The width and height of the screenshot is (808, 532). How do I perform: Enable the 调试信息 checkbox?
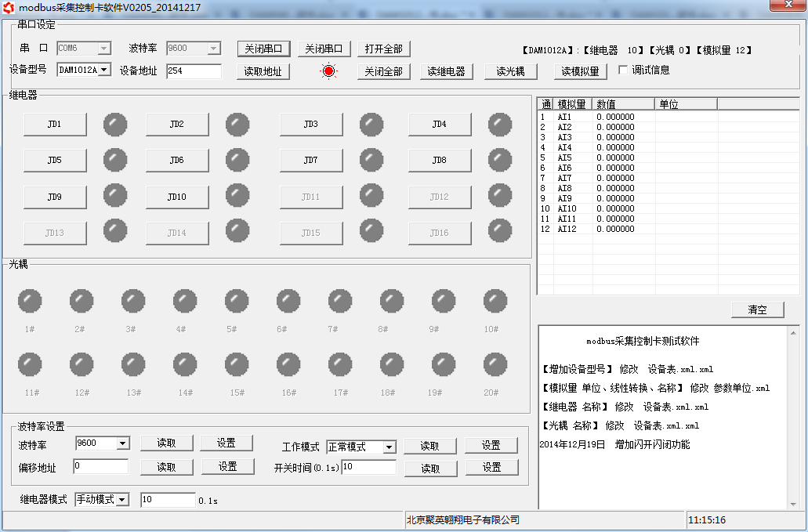624,70
